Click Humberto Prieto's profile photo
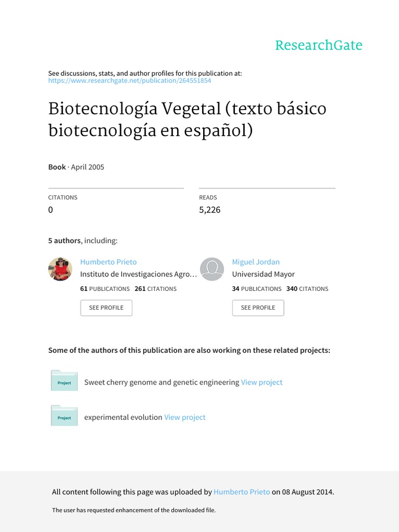 tap(60, 269)
